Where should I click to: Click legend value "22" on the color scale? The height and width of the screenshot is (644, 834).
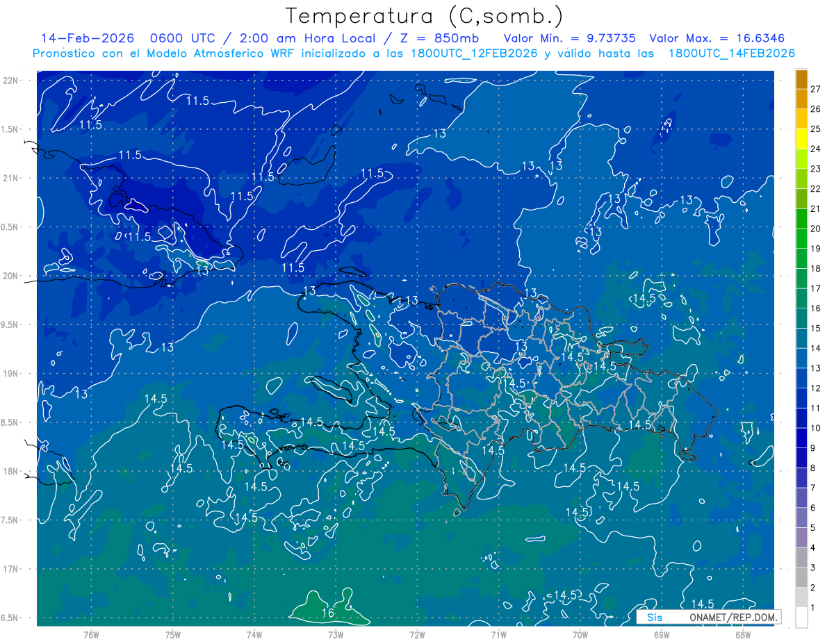pos(815,188)
